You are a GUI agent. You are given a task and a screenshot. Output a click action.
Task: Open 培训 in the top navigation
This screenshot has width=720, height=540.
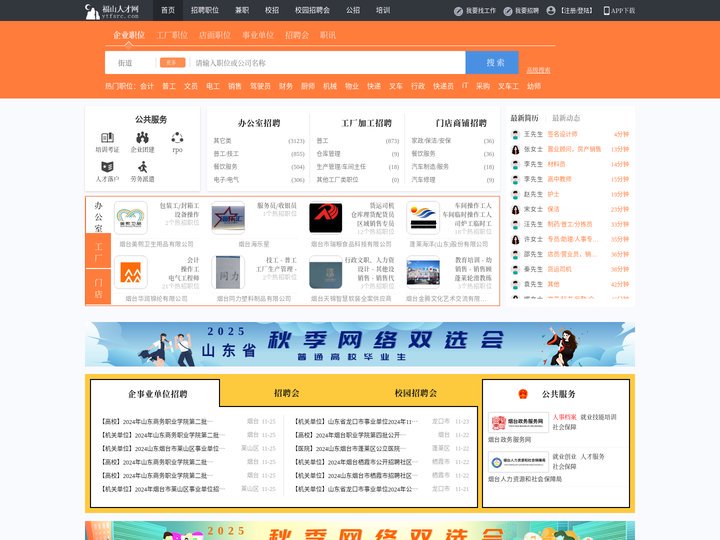tap(383, 10)
